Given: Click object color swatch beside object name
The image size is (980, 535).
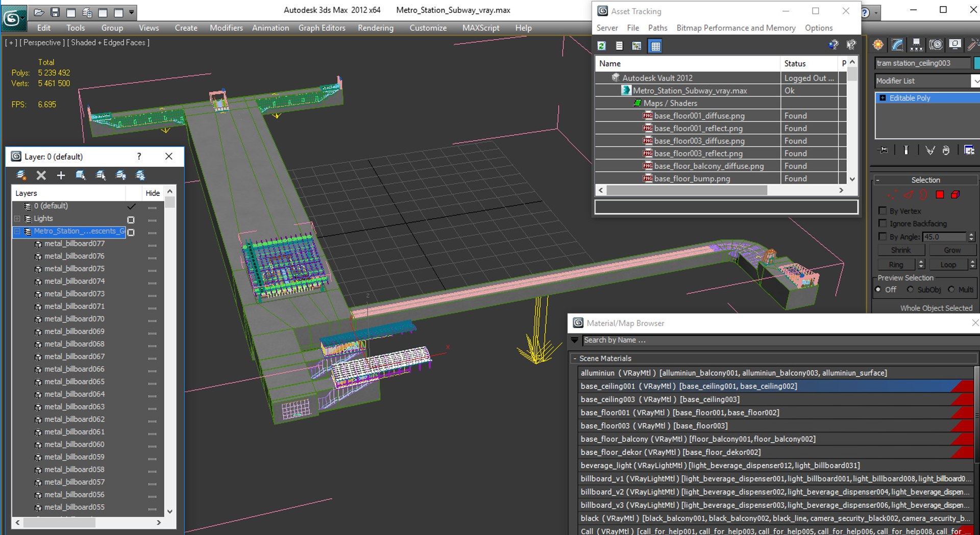Looking at the screenshot, I should click(x=977, y=63).
